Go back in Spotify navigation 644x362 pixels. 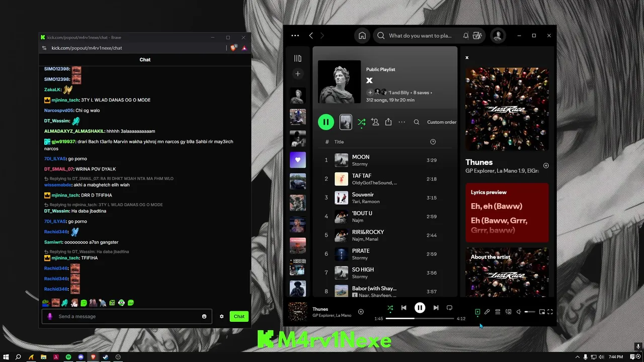[311, 36]
